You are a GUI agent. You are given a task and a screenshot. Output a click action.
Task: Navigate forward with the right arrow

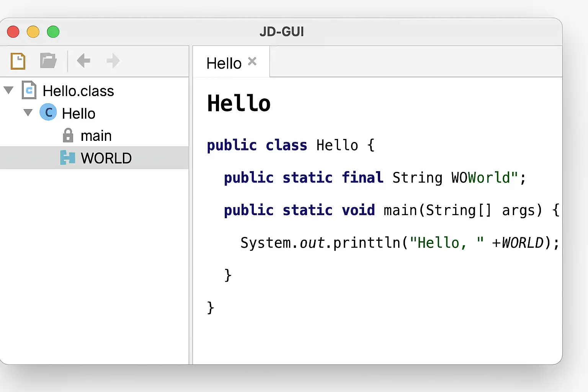[x=113, y=60]
